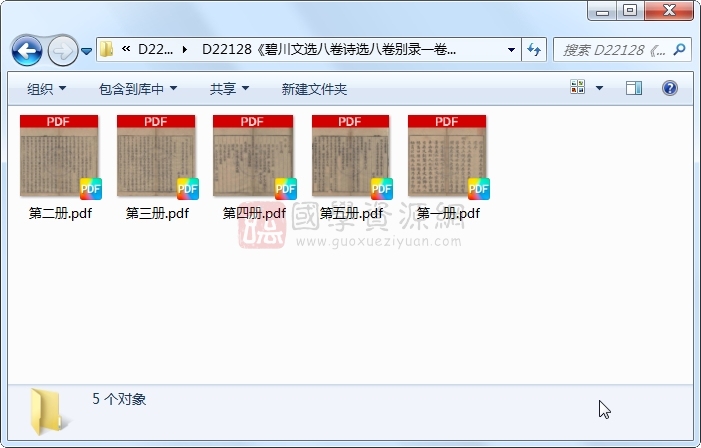This screenshot has width=701, height=448.
Task: Select the D22... breadcrumb segment
Action: (155, 49)
